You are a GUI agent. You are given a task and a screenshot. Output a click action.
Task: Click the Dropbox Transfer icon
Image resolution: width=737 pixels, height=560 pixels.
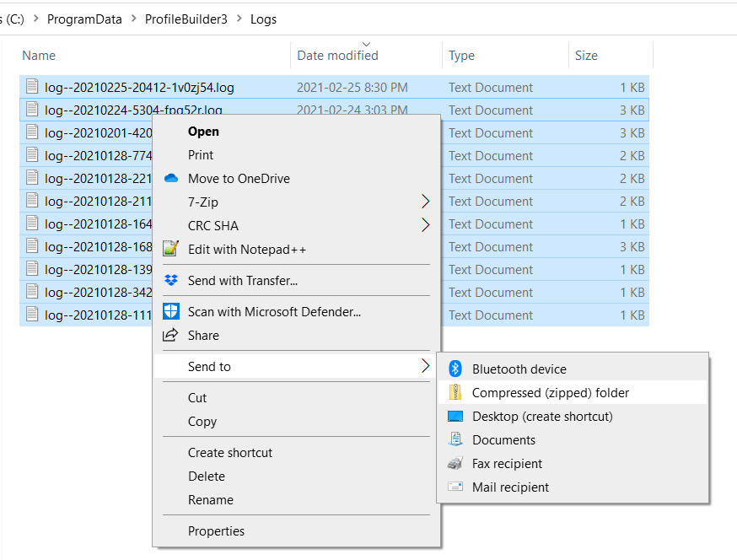(171, 280)
